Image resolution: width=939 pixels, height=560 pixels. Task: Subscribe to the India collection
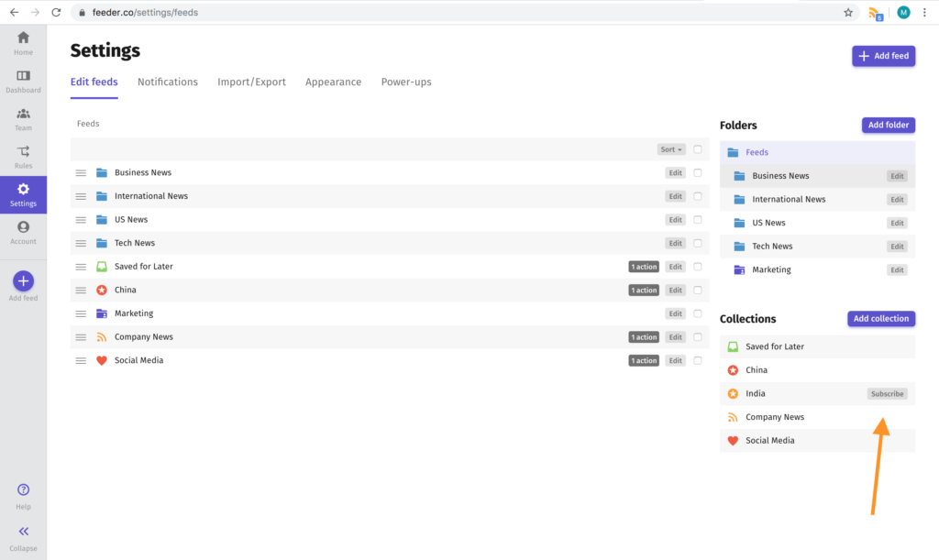[x=887, y=394]
